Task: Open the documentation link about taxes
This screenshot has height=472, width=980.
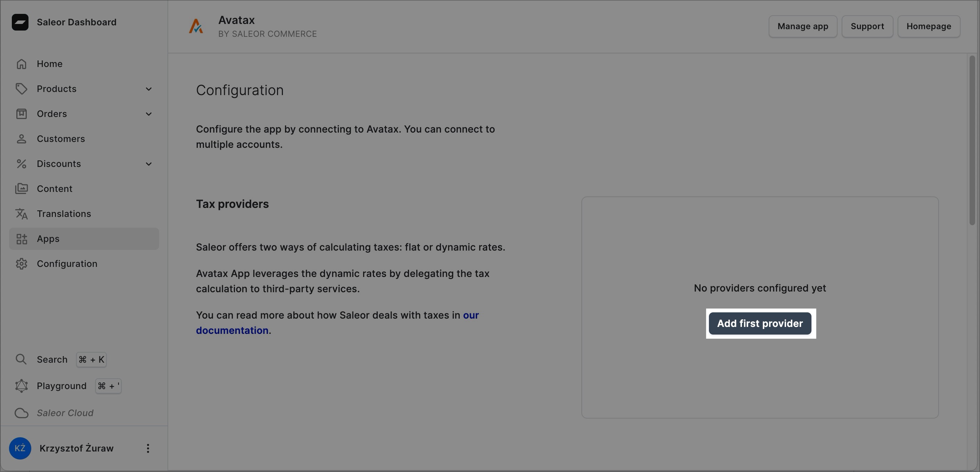Action: point(232,330)
